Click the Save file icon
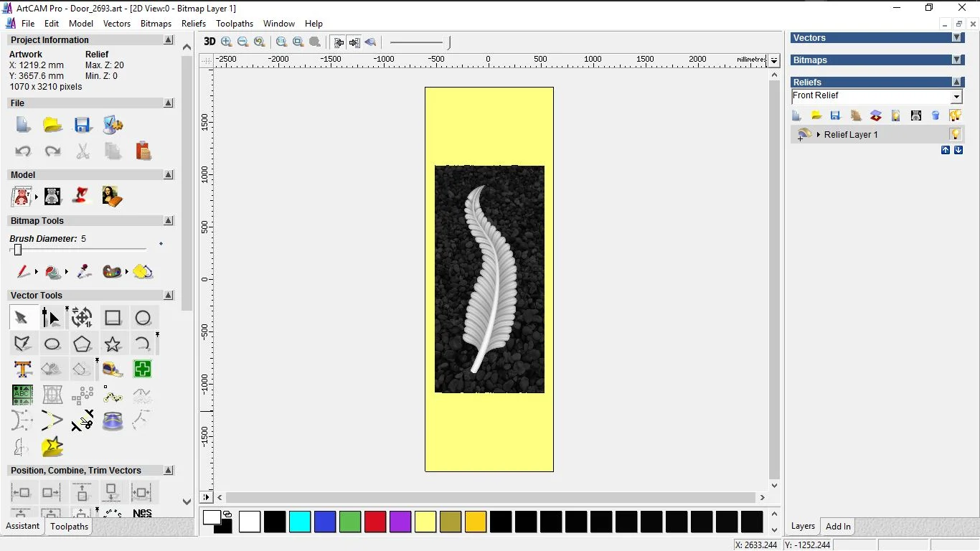This screenshot has height=551, width=980. coord(83,125)
